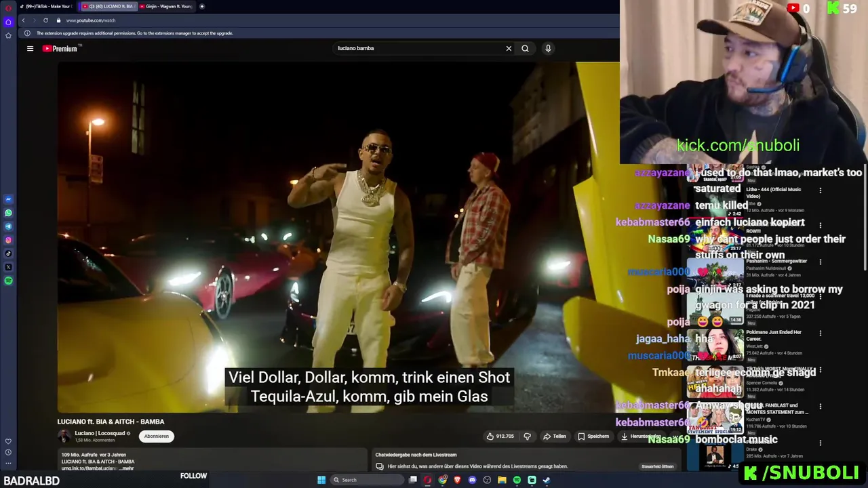
Task: Open Pokimane Just Ended Her Career thumbnail
Action: click(715, 344)
